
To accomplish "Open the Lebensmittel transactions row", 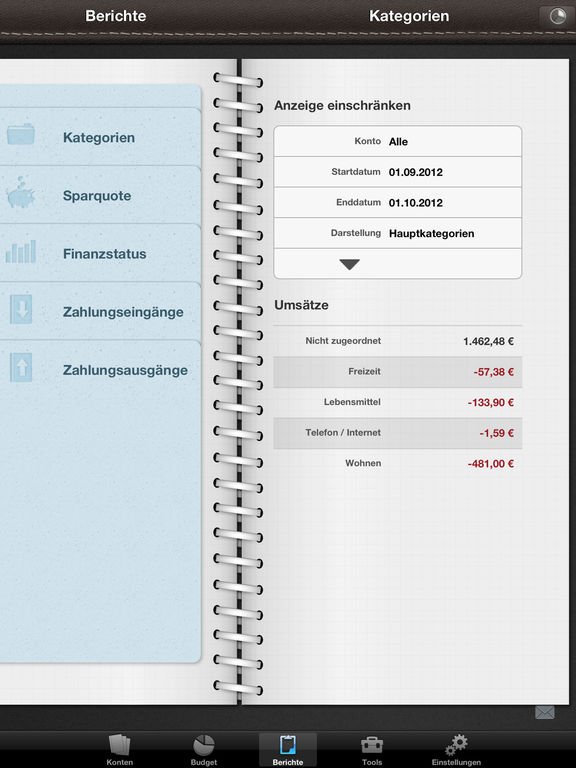I will (x=398, y=403).
